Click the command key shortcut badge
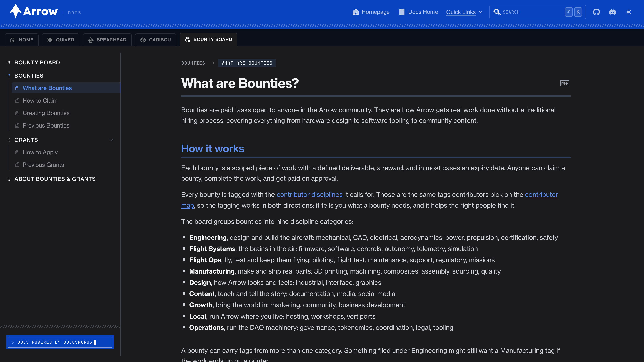Image resolution: width=644 pixels, height=362 pixels. 569,12
